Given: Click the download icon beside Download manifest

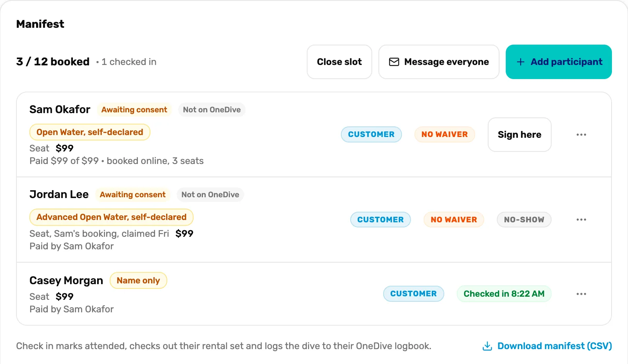Looking at the screenshot, I should coord(487,346).
